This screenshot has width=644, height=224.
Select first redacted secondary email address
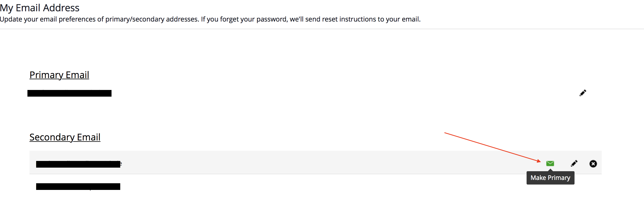point(78,164)
